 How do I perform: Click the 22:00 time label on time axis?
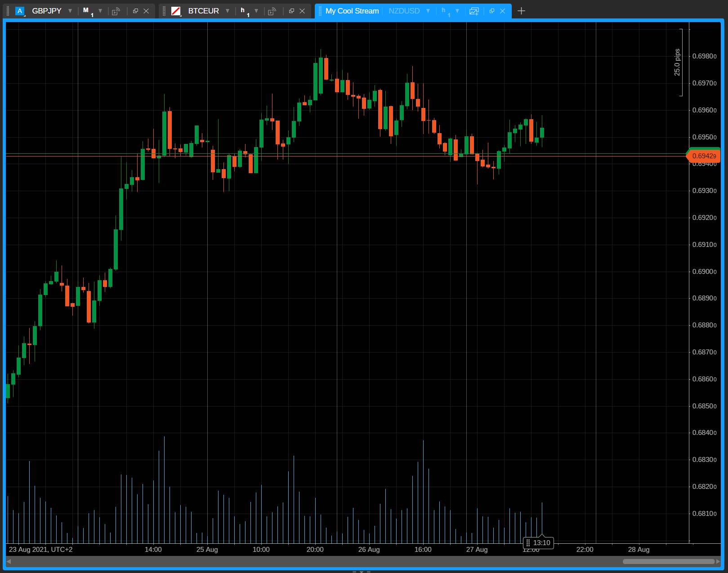pos(585,550)
